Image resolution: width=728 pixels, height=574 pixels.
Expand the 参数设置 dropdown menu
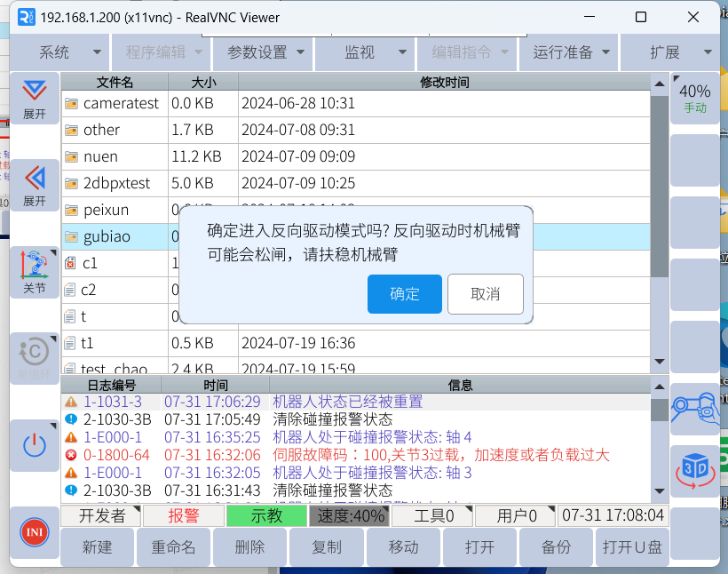click(x=265, y=52)
